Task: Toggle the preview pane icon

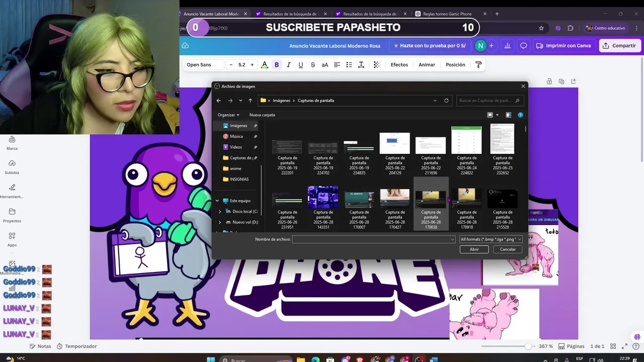Action: (508, 115)
